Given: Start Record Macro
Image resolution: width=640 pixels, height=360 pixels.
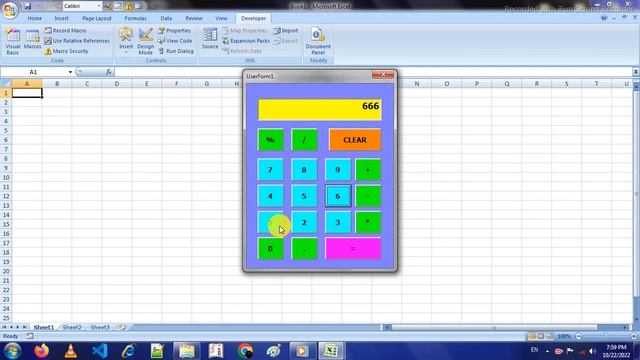Looking at the screenshot, I should [65, 31].
